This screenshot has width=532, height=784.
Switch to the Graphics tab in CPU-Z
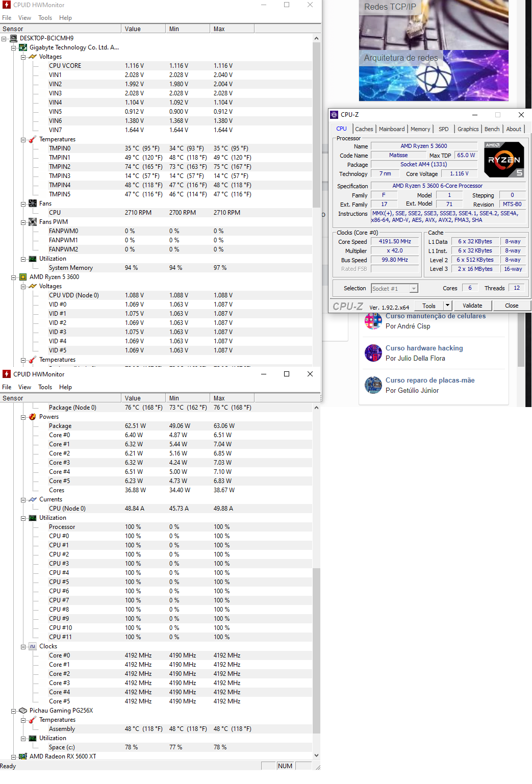[x=468, y=129]
